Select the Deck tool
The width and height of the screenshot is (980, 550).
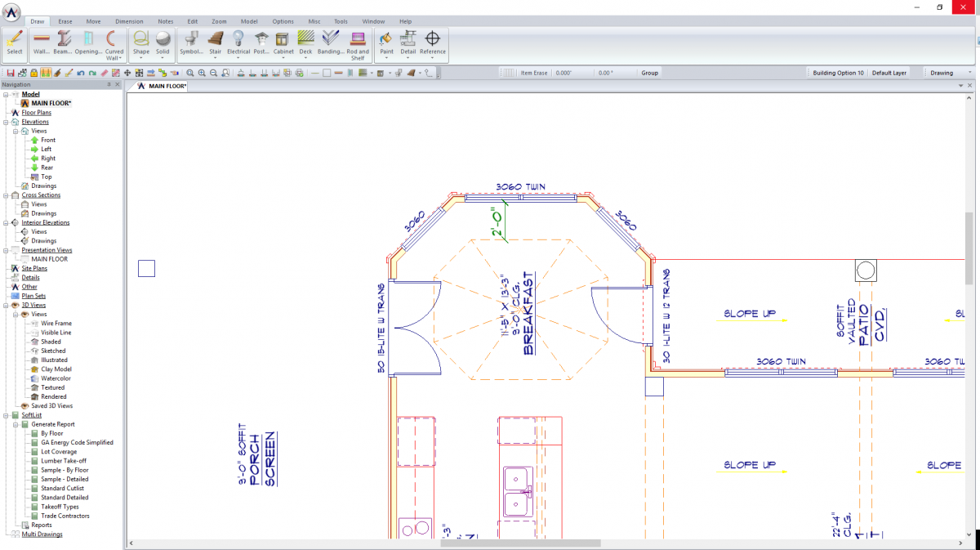[x=305, y=41]
